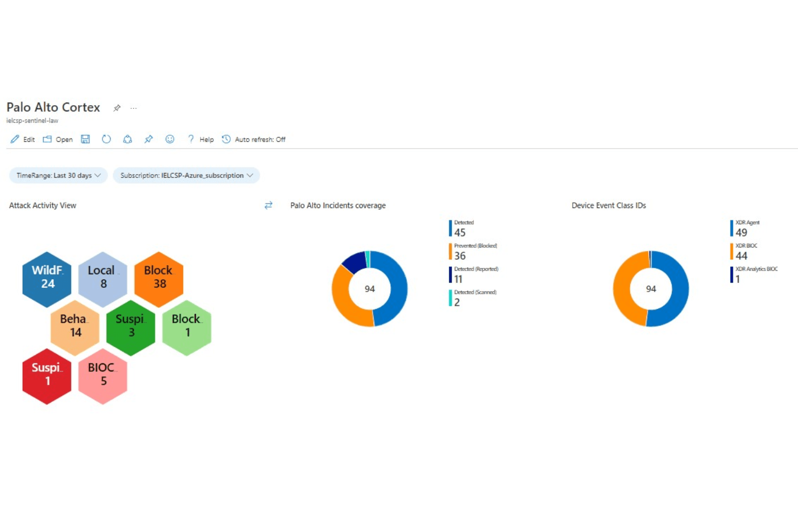
Task: Click the dark navy segment of the Incidents donut
Action: 355,261
